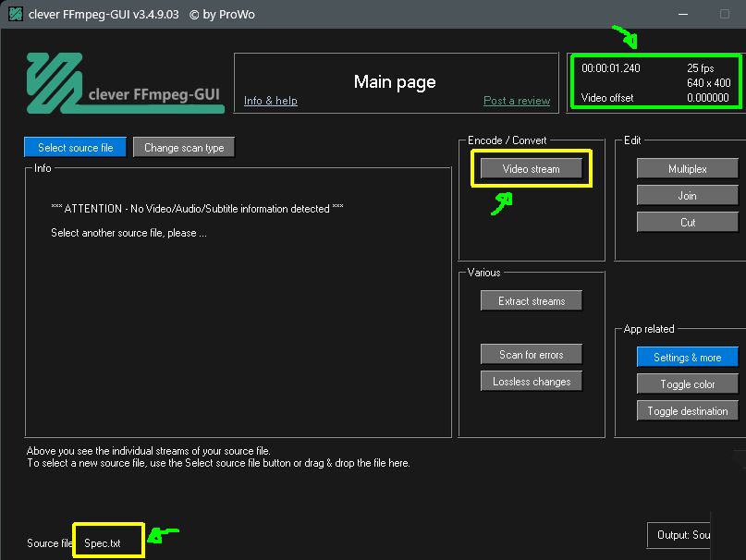This screenshot has width=746, height=560.
Task: Click the clever FFmpeg-GUI logo
Action: 125,83
